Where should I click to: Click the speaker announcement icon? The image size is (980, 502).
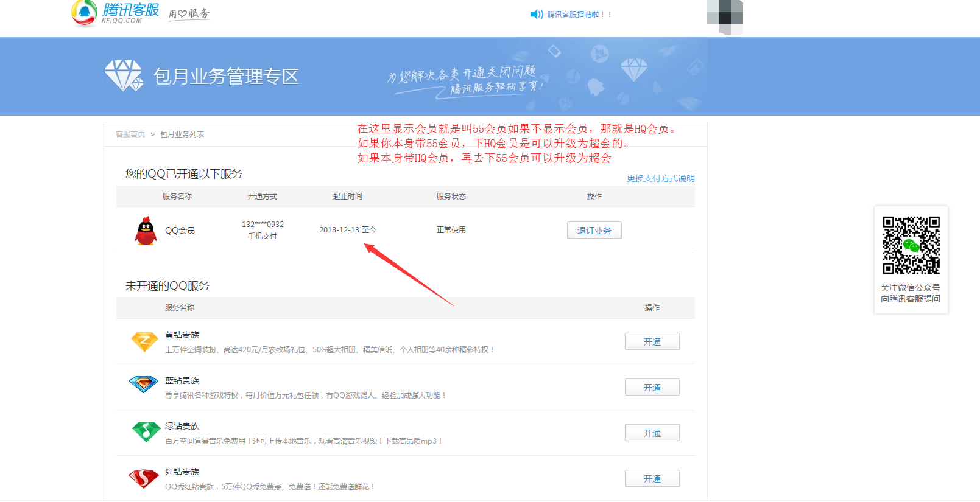(x=537, y=14)
